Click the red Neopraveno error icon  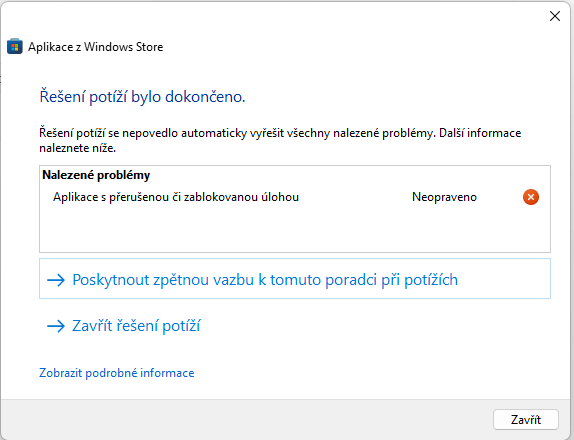530,197
